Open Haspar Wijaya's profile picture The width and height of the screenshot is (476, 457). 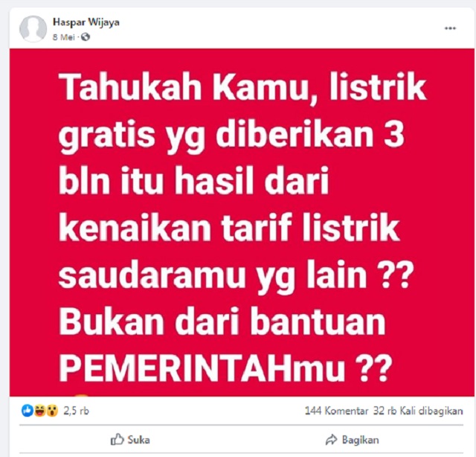33,29
